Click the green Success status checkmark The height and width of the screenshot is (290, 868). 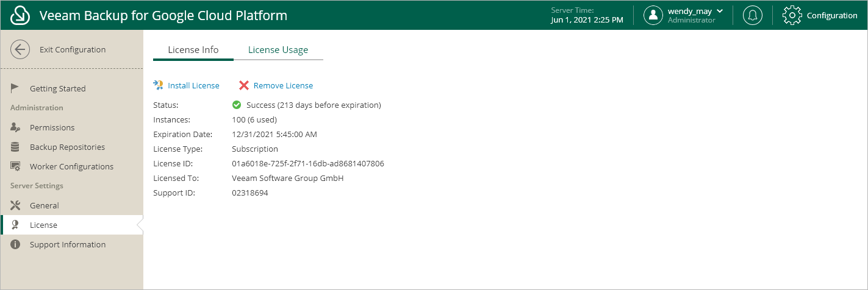click(237, 105)
